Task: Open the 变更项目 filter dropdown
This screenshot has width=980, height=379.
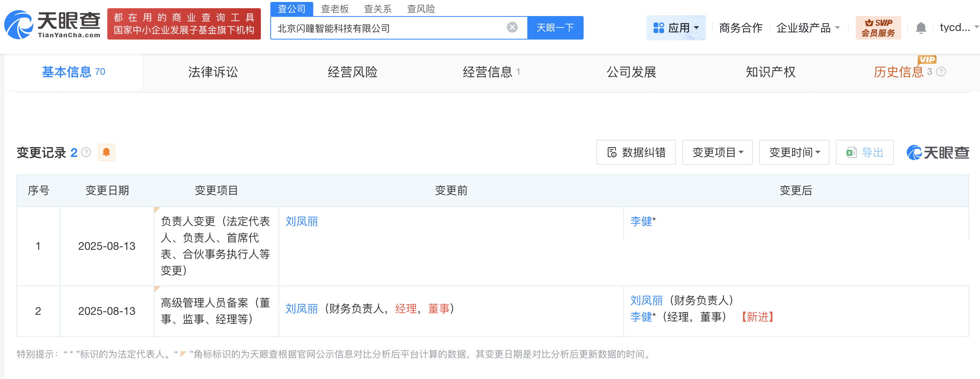Action: 717,153
